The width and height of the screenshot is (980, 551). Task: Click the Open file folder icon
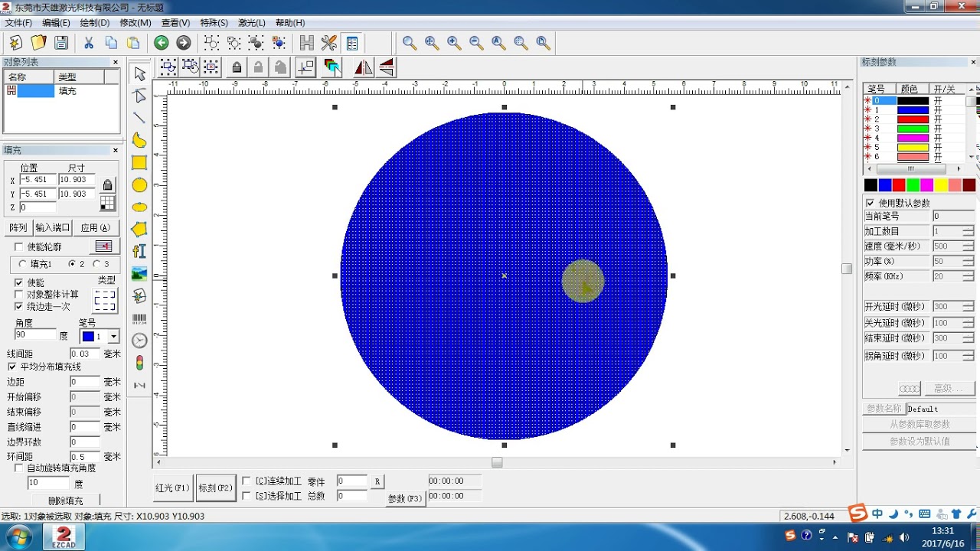(x=38, y=43)
